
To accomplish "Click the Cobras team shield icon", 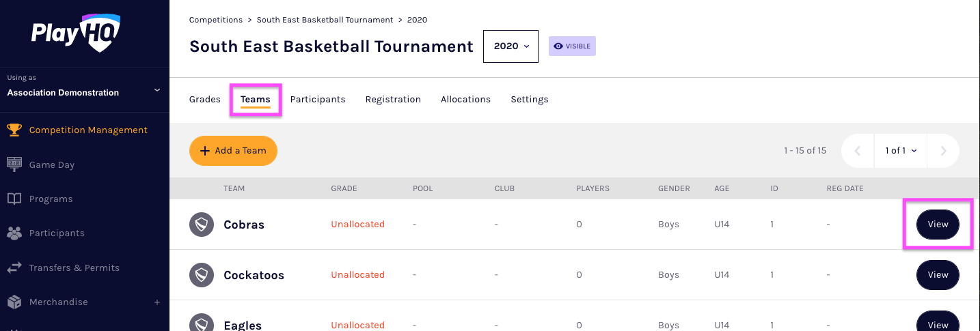I will point(202,225).
